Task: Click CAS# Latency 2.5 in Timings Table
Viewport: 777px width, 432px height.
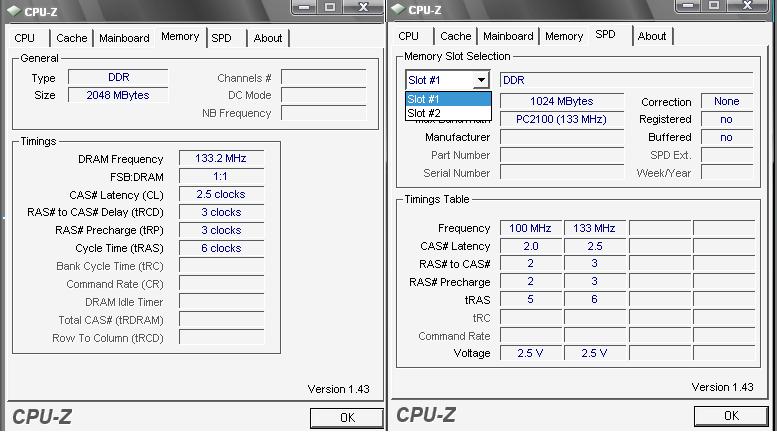Action: click(x=595, y=246)
